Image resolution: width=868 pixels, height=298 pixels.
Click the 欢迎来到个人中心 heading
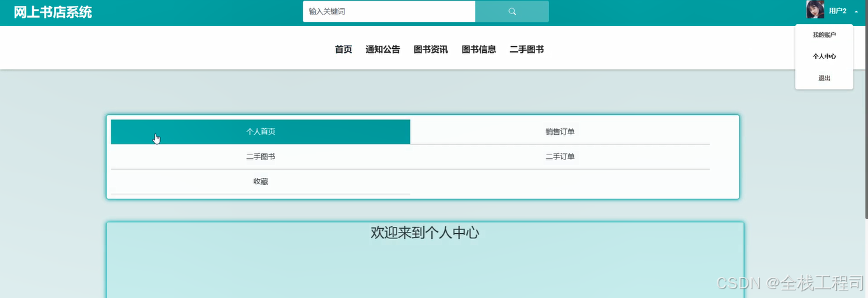(425, 233)
